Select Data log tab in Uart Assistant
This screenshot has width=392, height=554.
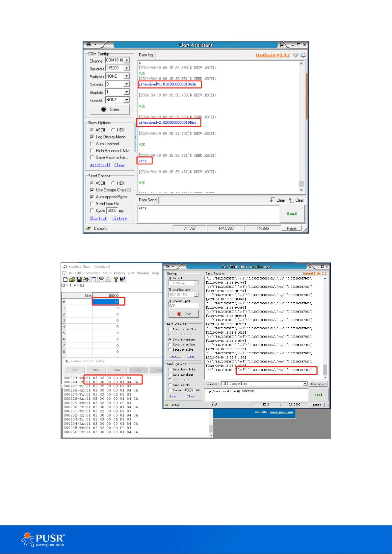tap(146, 55)
